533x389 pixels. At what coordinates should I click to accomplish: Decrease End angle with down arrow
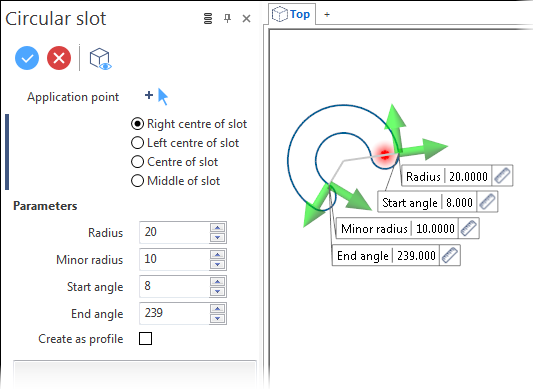218,318
